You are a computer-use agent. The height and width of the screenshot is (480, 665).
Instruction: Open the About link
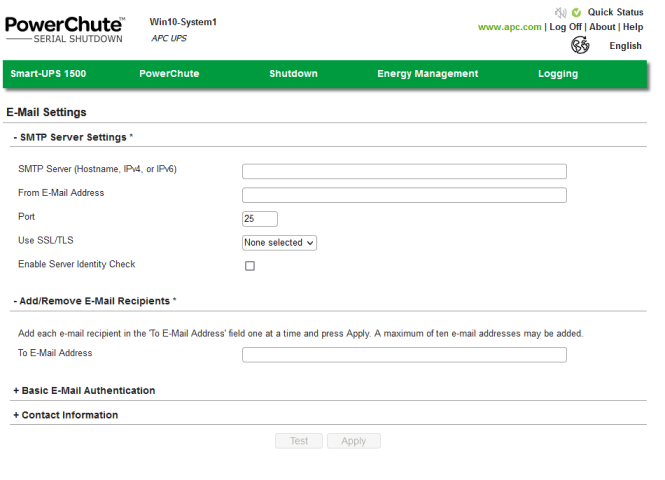(602, 27)
